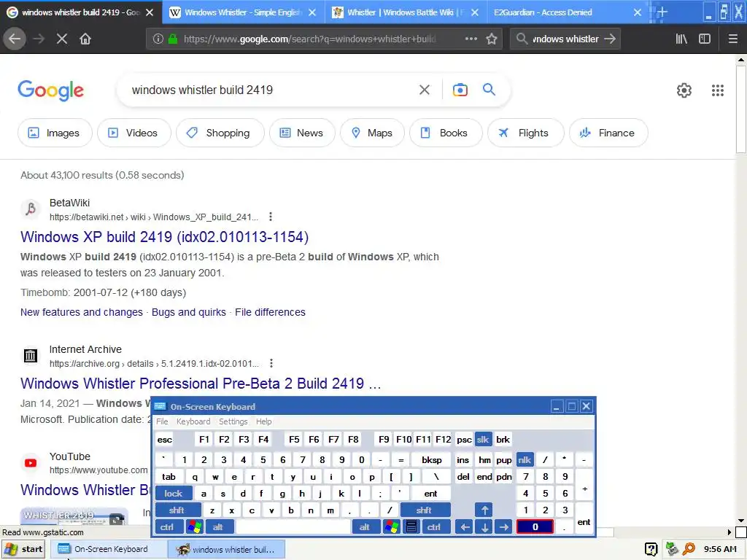The image size is (747, 560).
Task: Click the toolbar search box
Action: (565, 39)
